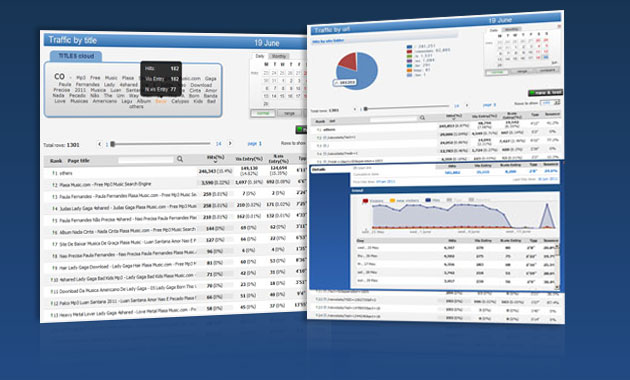Select Monthly tab in Traffic by title calendar
Viewport: 630px width, 380px height.
click(278, 56)
